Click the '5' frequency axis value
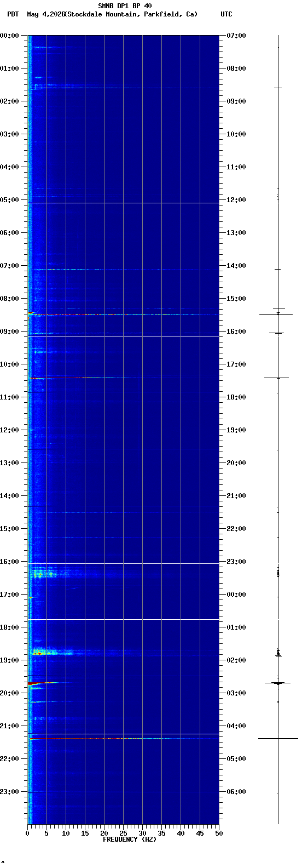 tap(47, 833)
